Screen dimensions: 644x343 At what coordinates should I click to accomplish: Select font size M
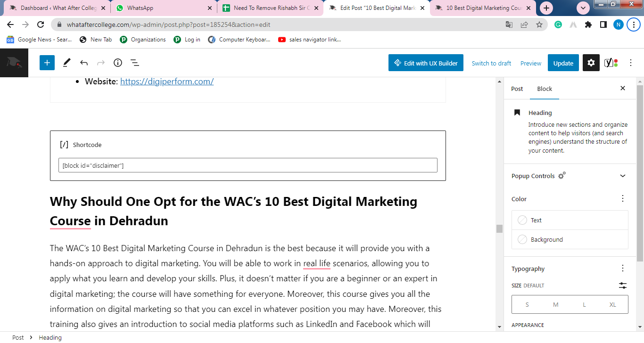[x=556, y=305]
